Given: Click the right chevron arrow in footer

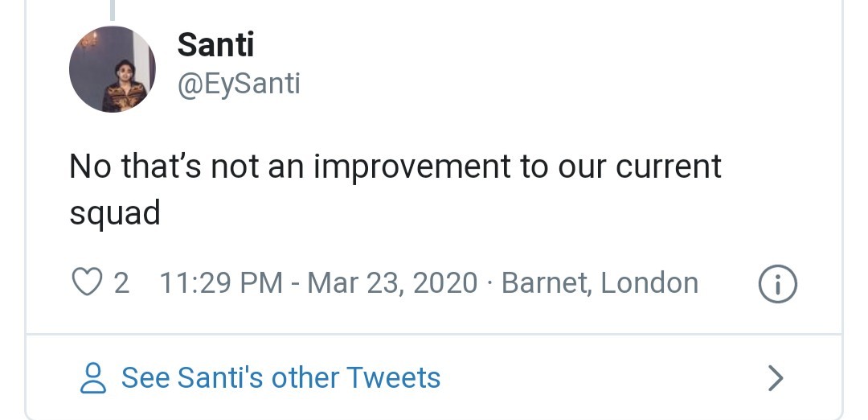Looking at the screenshot, I should (x=775, y=377).
